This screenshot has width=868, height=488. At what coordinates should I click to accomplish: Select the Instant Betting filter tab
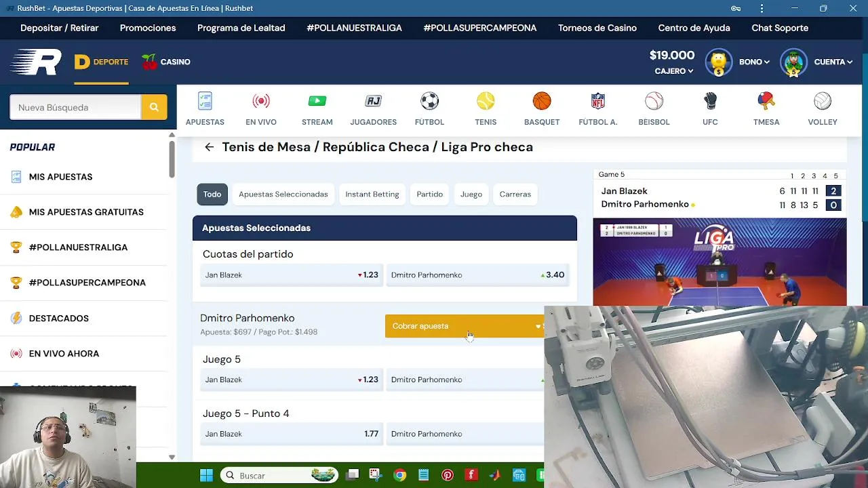pos(372,194)
